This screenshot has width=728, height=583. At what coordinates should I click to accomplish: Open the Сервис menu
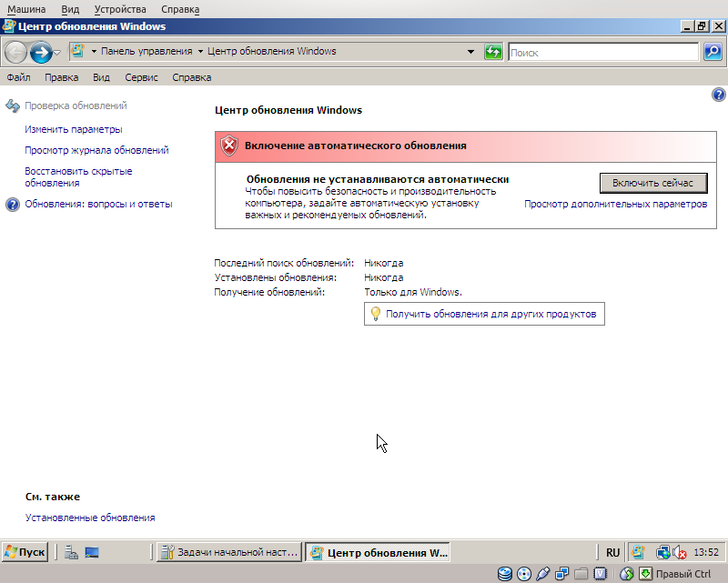pyautogui.click(x=141, y=77)
